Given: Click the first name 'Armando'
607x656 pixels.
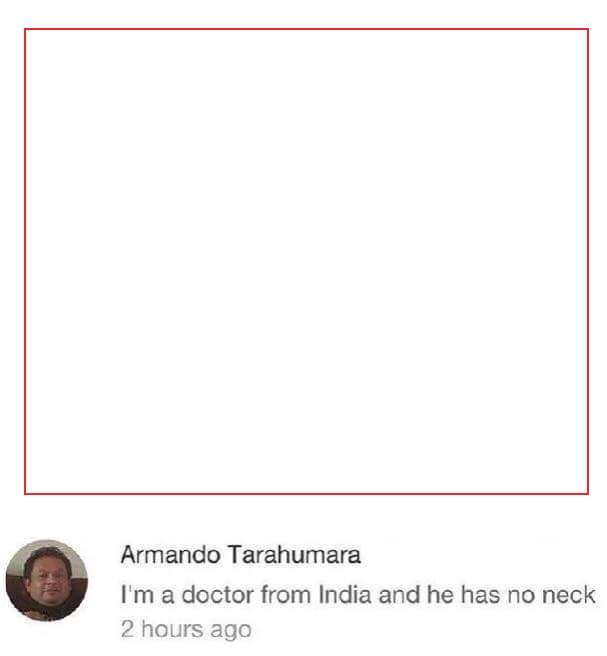Looking at the screenshot, I should pos(171,555).
